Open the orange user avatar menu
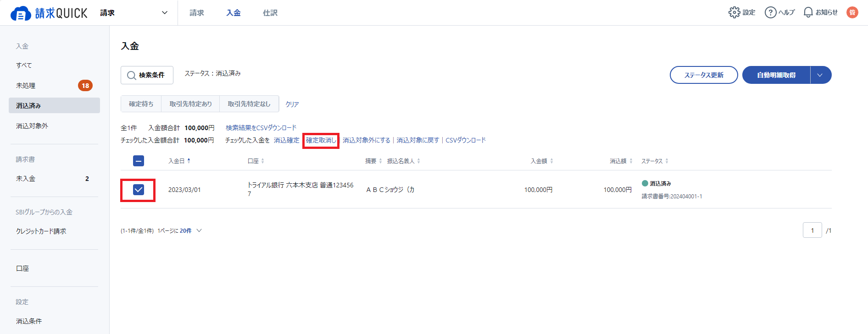Screen dimensions: 868x334 point(852,12)
